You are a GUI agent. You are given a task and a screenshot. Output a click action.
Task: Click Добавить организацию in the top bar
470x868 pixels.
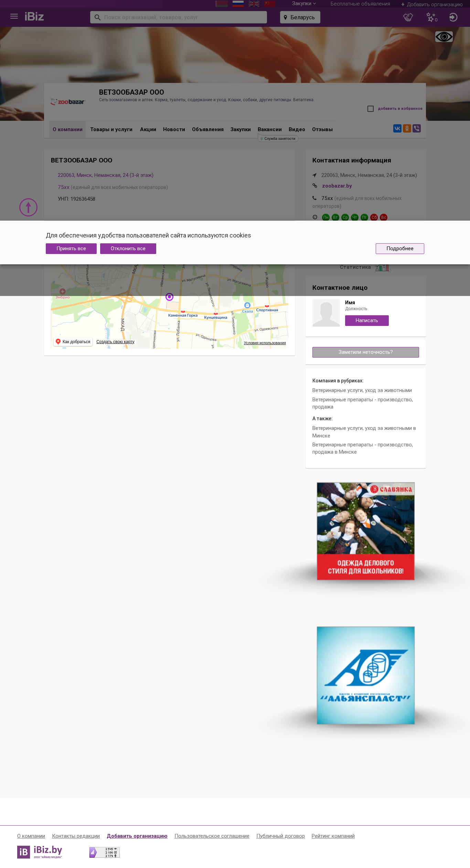(432, 4)
